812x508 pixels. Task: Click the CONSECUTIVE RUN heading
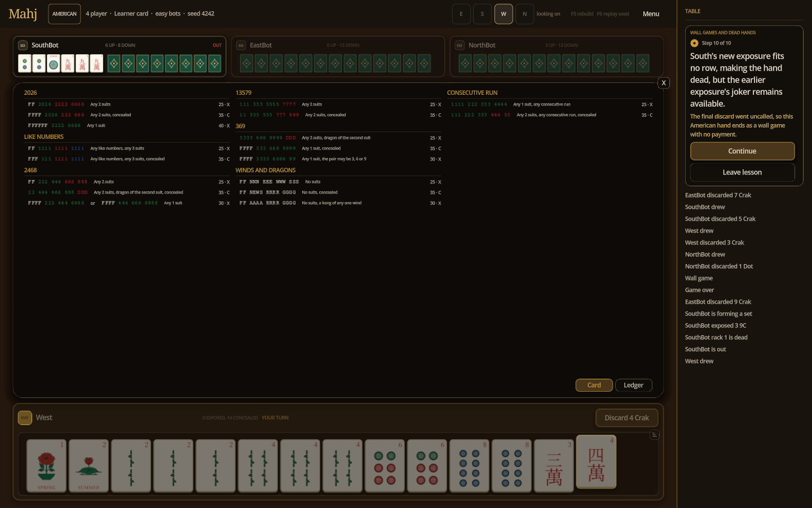(x=473, y=93)
